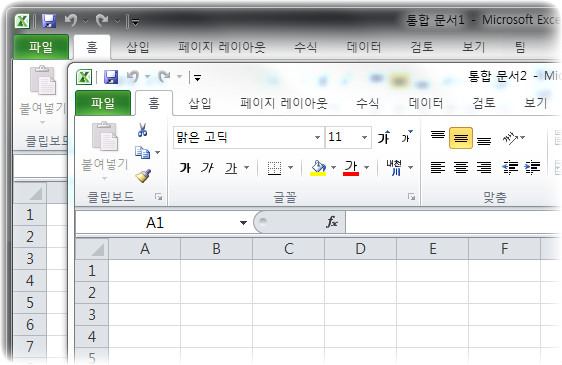Click the borders icon in 글꼴 group

click(275, 168)
